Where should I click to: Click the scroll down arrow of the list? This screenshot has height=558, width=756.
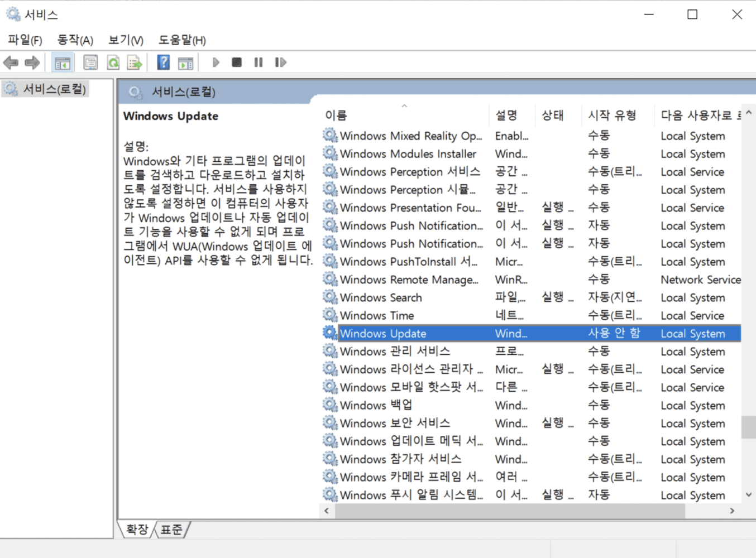[749, 494]
